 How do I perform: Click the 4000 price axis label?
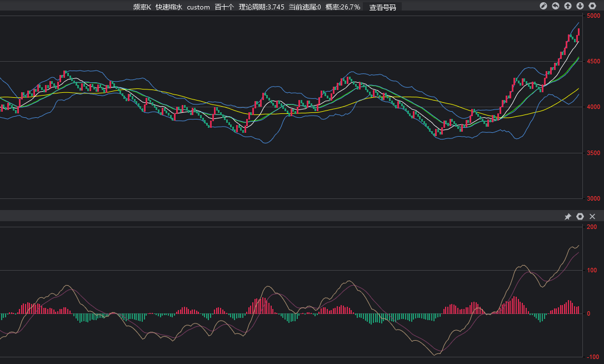click(x=593, y=107)
